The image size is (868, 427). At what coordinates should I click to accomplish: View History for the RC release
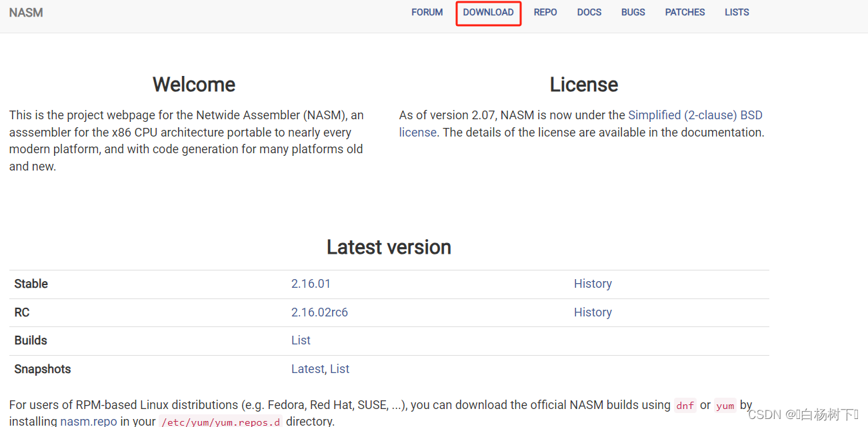coord(593,312)
